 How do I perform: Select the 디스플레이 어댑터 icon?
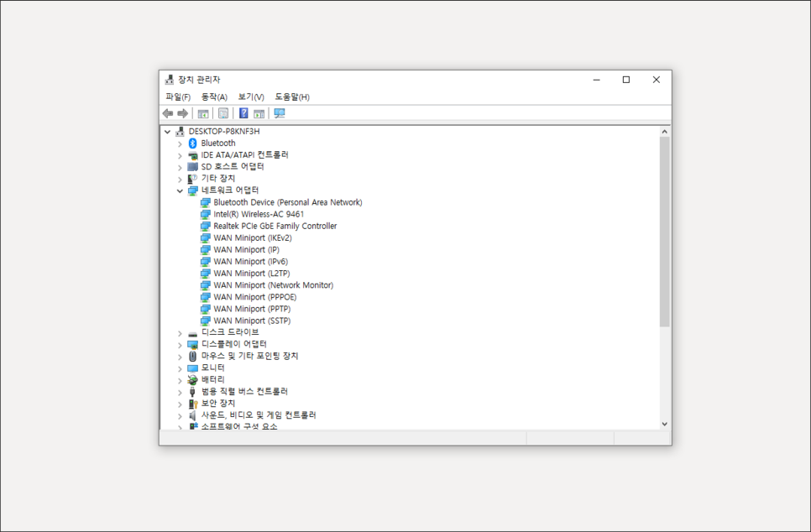point(192,345)
